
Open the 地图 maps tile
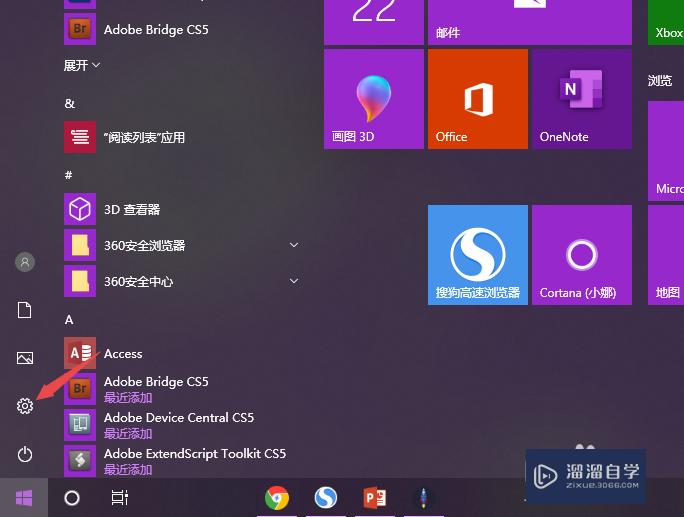pos(666,255)
